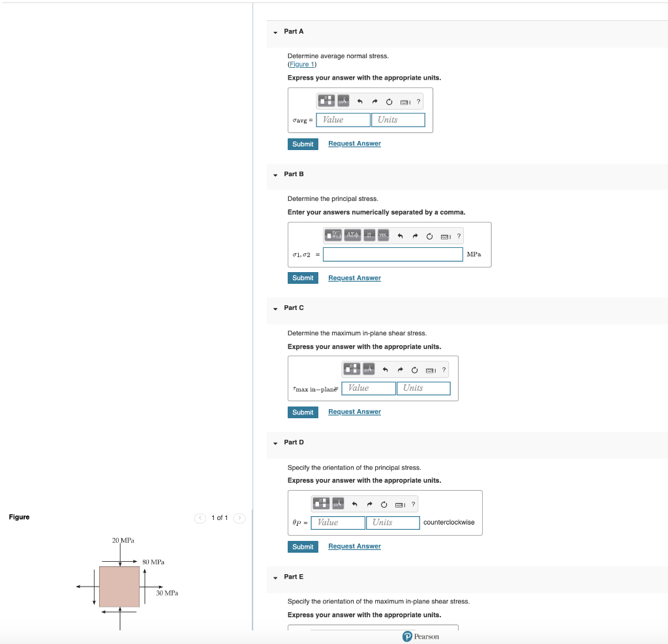Click the vec button in Part B toolbar
Screen dimensions: 668x644
pos(383,236)
